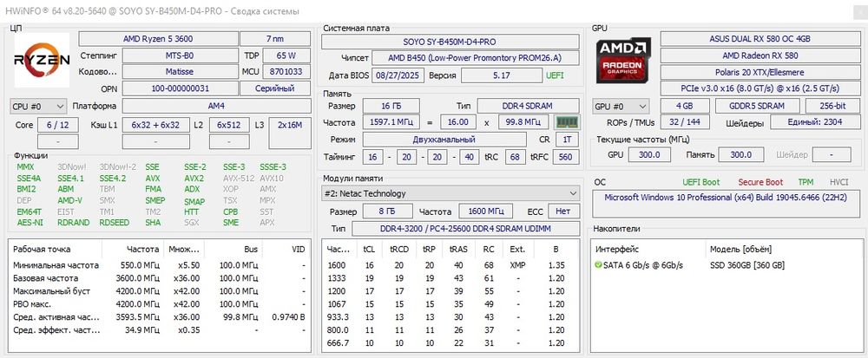Click the 'Microsoft Windows 10 Professional' OS field
Image resolution: width=868 pixels, height=358 pixels.
tap(725, 204)
